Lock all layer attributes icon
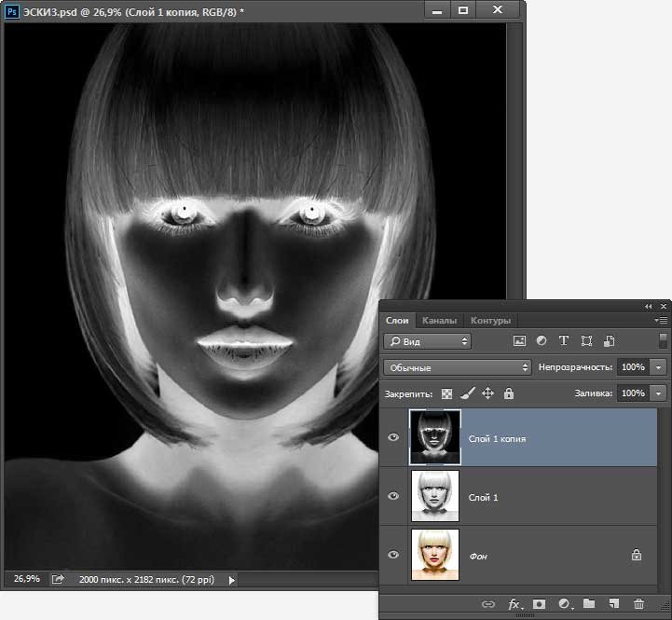This screenshot has height=620, width=672. [x=509, y=393]
